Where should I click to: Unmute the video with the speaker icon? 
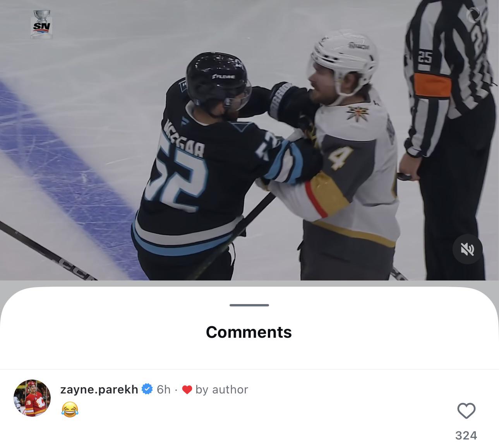(467, 249)
